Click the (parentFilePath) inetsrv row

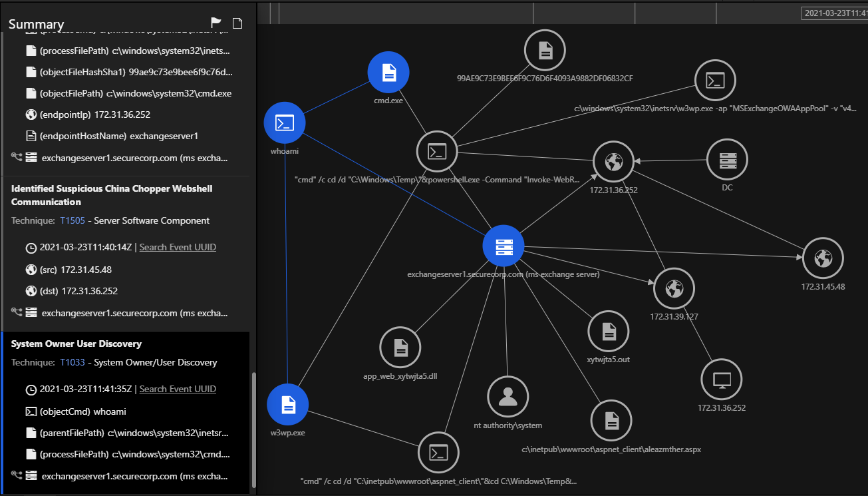[x=127, y=433]
